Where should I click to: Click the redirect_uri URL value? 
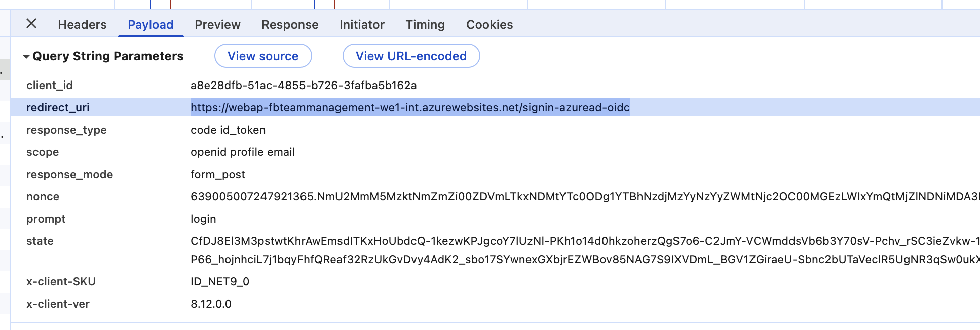(x=410, y=107)
